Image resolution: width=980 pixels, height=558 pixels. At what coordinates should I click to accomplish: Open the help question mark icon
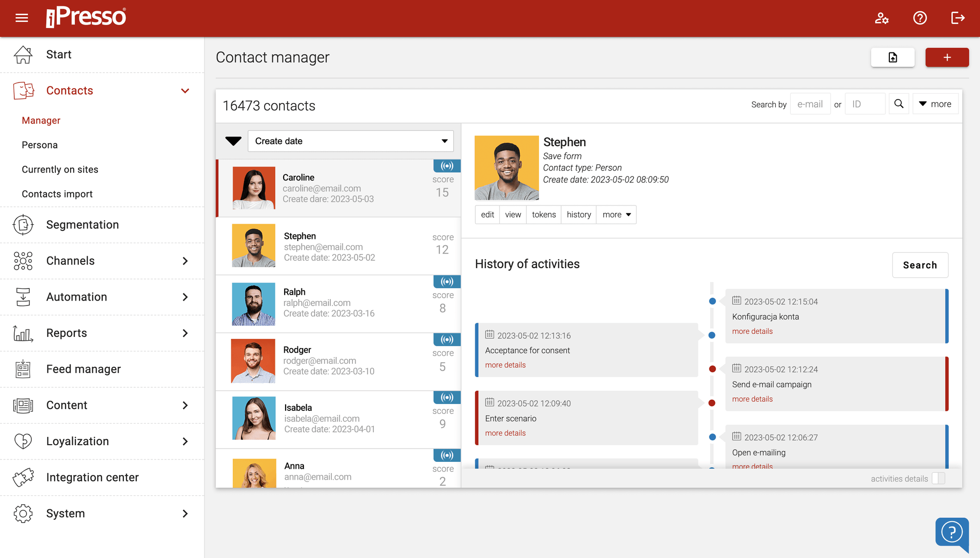920,18
